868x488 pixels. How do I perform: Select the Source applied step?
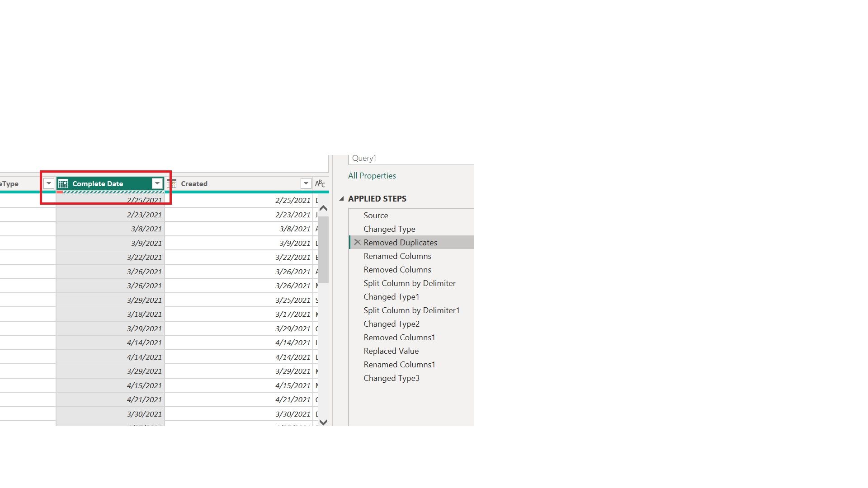coord(411,216)
